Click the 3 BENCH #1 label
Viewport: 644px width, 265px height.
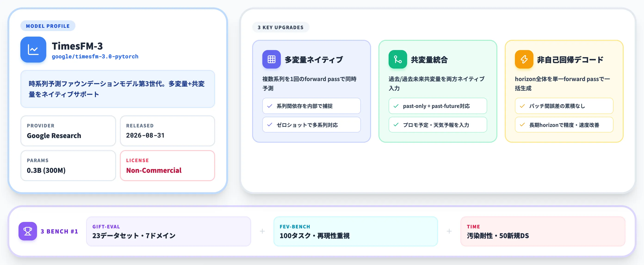59,231
